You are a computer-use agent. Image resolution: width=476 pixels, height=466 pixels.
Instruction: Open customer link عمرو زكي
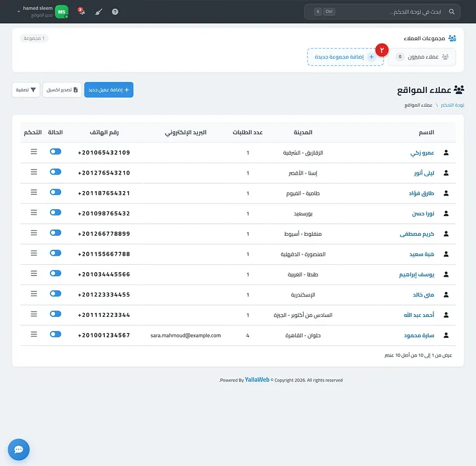(422, 153)
